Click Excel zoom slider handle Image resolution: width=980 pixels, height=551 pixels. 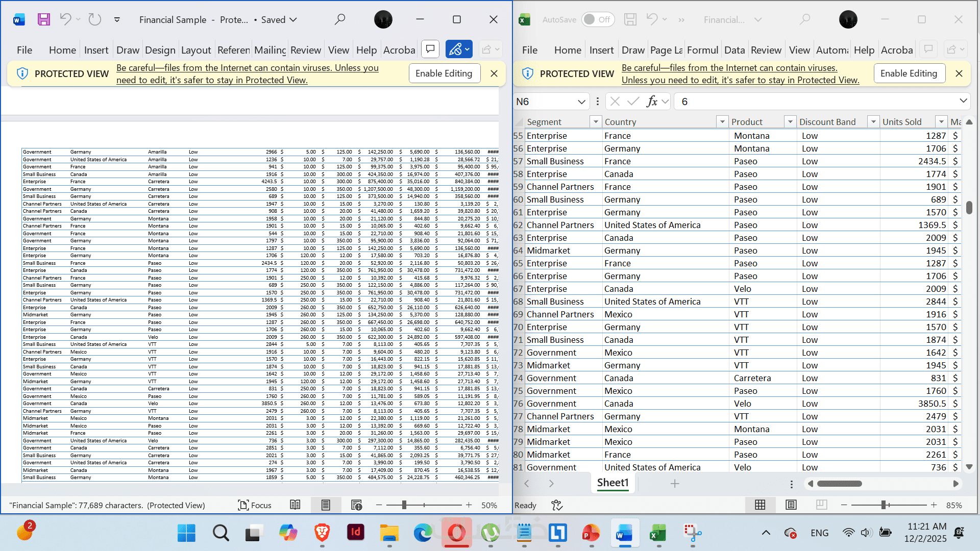[884, 505]
